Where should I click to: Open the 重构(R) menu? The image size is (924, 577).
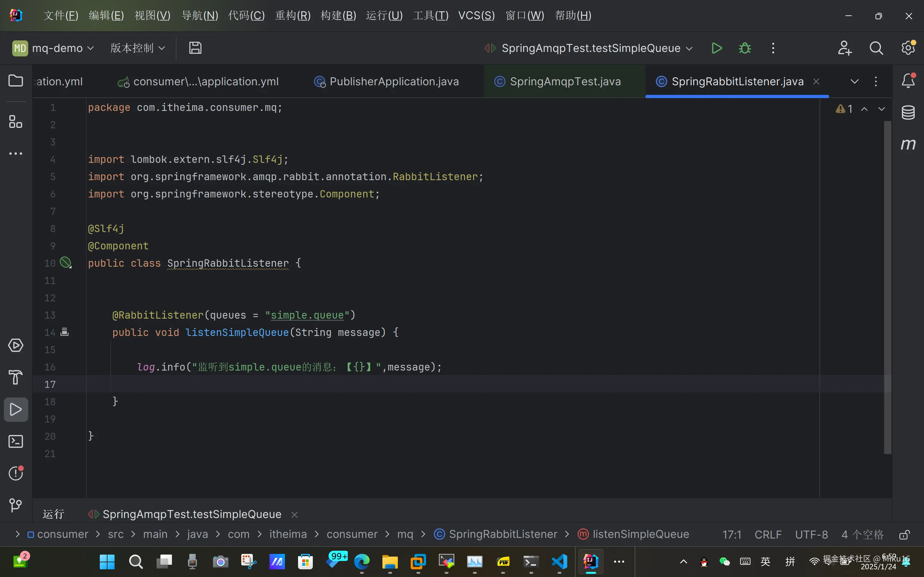click(293, 16)
